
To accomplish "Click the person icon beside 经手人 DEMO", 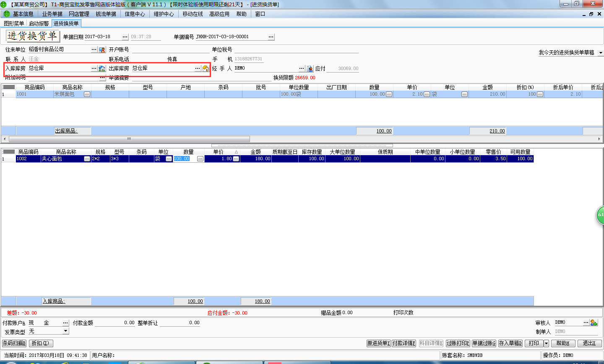I will coord(310,68).
